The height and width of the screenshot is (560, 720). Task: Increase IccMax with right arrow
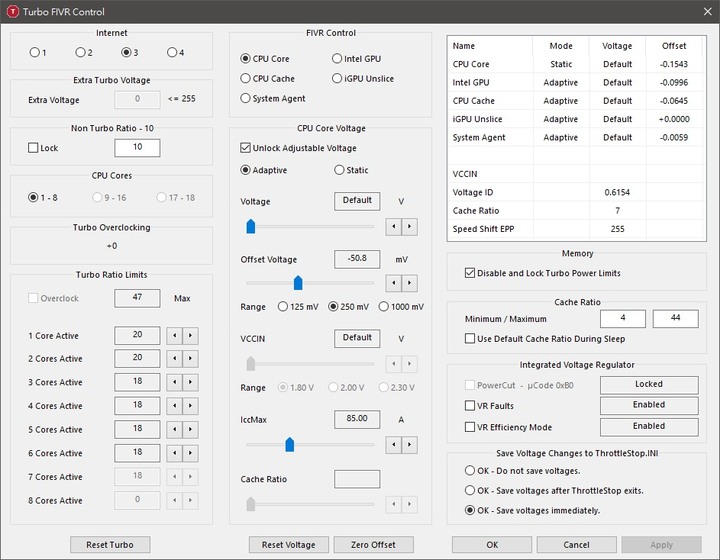[x=410, y=444]
